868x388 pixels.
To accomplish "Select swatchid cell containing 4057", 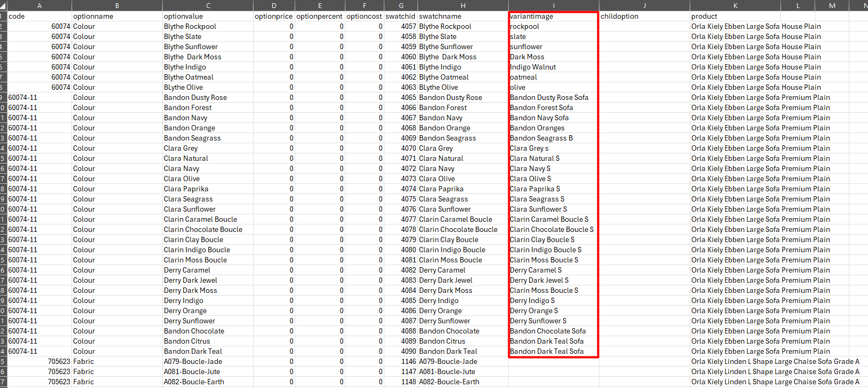I will (x=401, y=26).
